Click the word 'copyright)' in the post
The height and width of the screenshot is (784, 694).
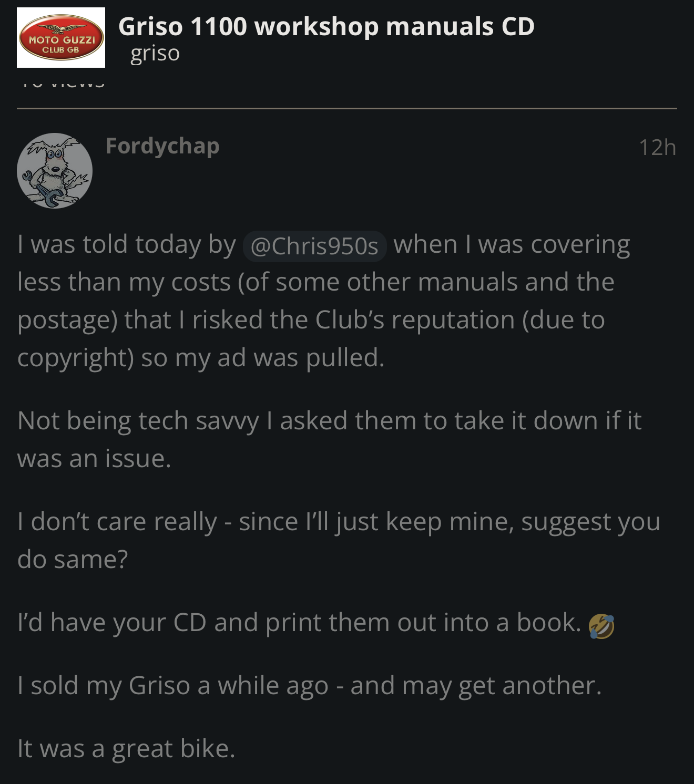[76, 358]
